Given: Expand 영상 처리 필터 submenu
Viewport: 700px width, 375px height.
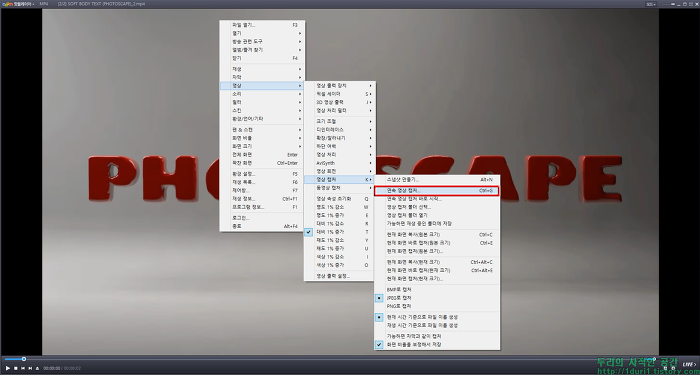Looking at the screenshot, I should pyautogui.click(x=339, y=110).
